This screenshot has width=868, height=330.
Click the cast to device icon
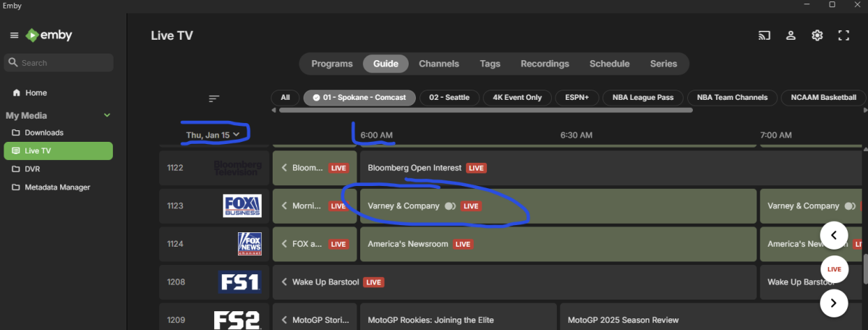point(765,35)
